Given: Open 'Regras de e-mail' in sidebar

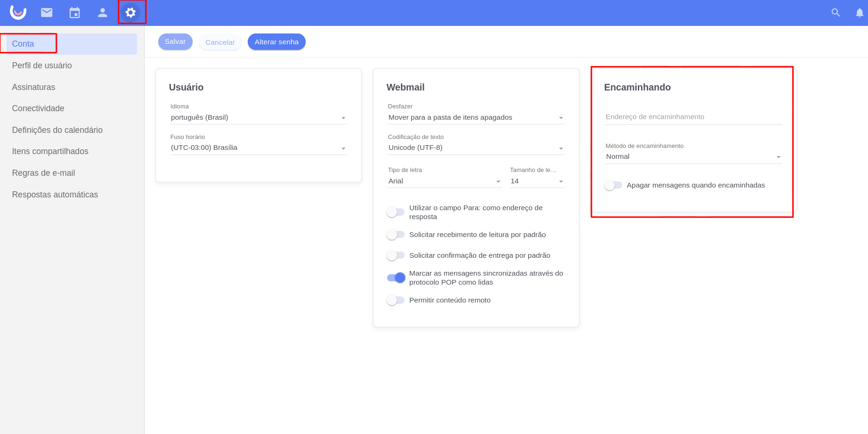Looking at the screenshot, I should point(43,173).
